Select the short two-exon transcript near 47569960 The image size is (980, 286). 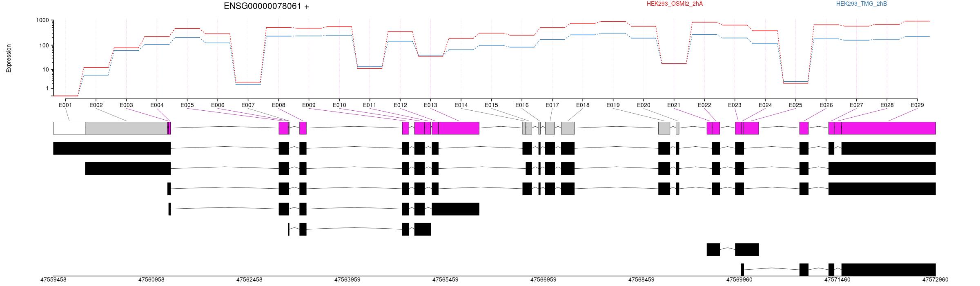733,250
